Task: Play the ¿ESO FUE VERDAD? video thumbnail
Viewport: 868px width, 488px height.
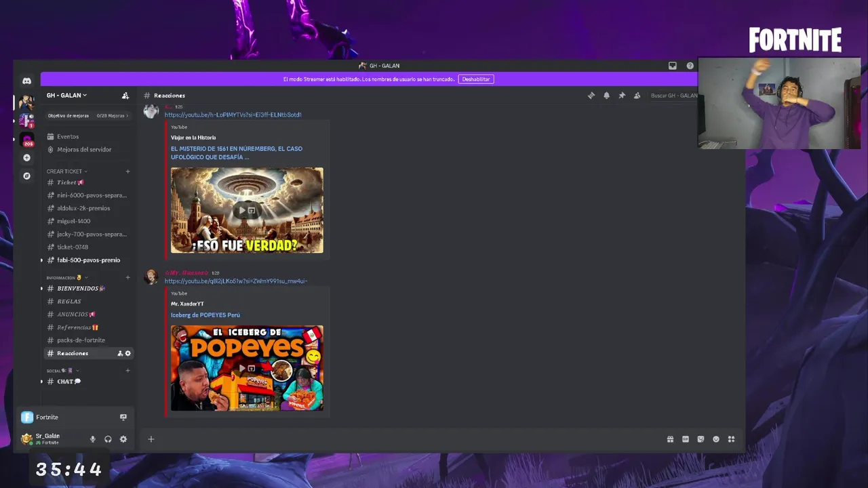Action: 247,210
